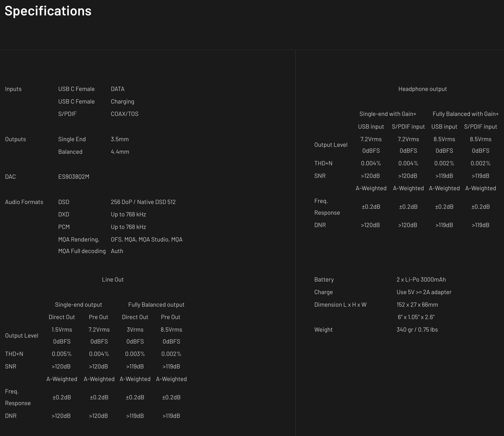Click the Specifications heading
Image resolution: width=504 pixels, height=436 pixels.
pos(48,11)
